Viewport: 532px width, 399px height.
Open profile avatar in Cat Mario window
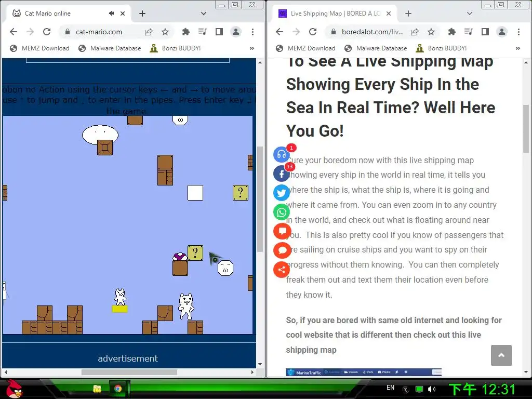pyautogui.click(x=236, y=32)
